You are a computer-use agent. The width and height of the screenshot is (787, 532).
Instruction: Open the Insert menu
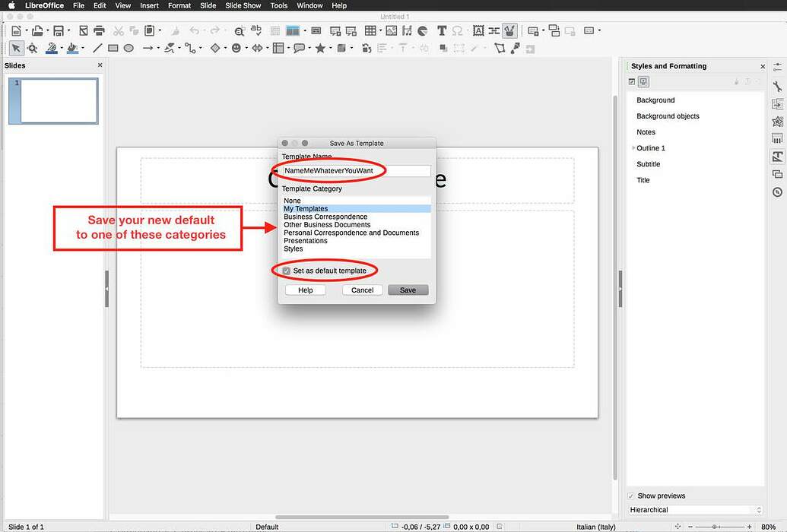pos(149,5)
